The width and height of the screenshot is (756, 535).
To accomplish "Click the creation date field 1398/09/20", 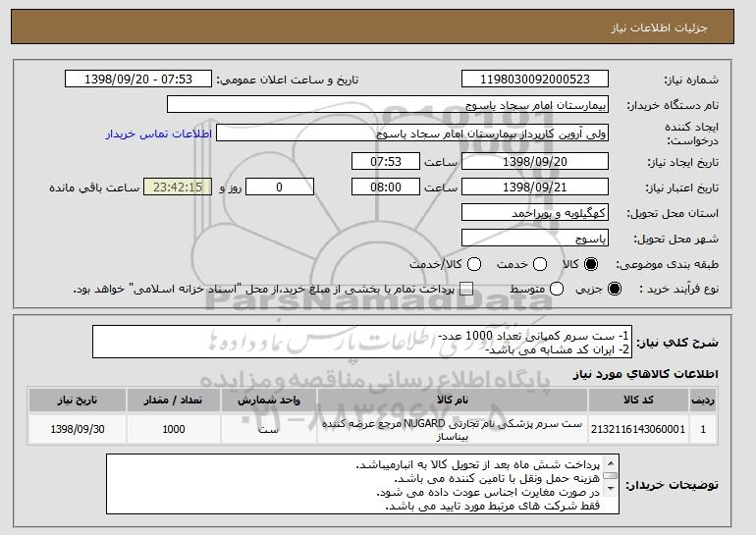I will pyautogui.click(x=535, y=161).
